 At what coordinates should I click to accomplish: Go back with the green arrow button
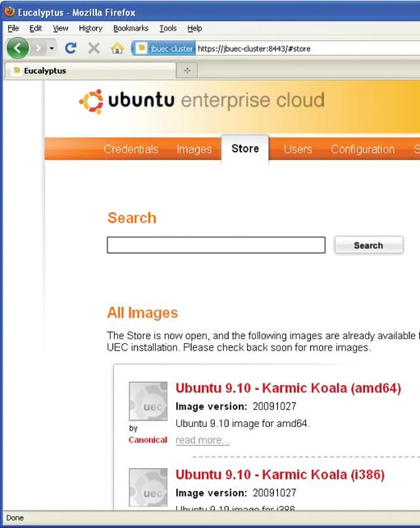tap(17, 48)
